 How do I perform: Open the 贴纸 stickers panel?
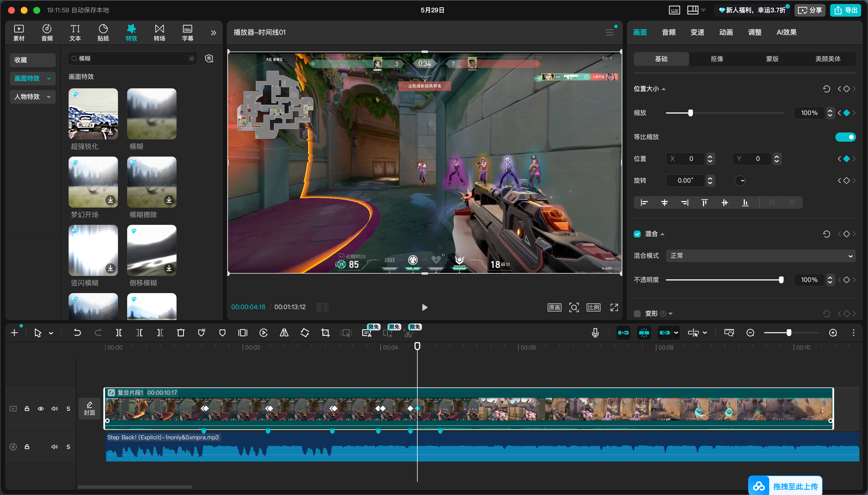tap(103, 33)
